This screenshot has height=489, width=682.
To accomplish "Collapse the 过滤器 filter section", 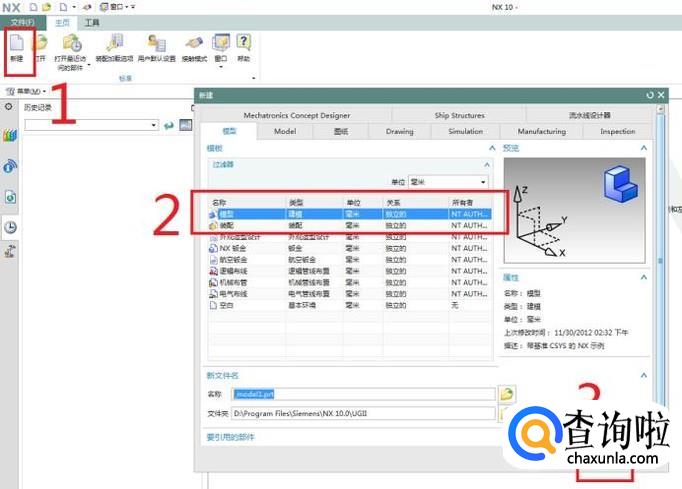I will pos(487,164).
